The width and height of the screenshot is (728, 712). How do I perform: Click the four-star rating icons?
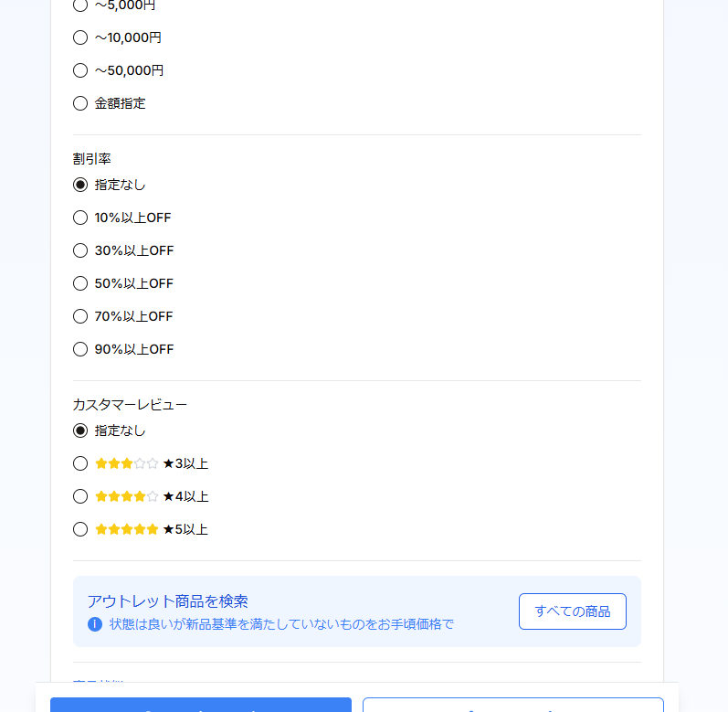pos(127,496)
